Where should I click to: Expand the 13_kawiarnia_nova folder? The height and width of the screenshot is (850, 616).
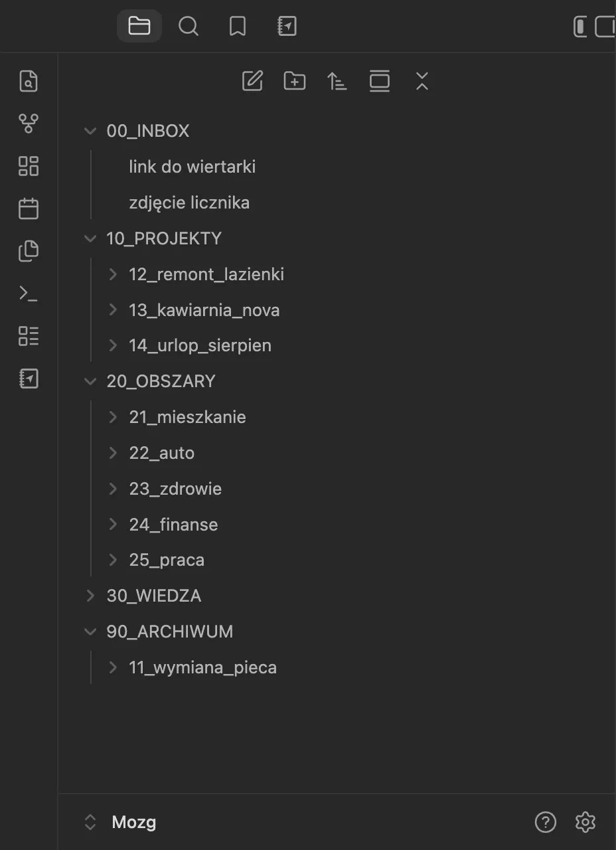tap(113, 309)
